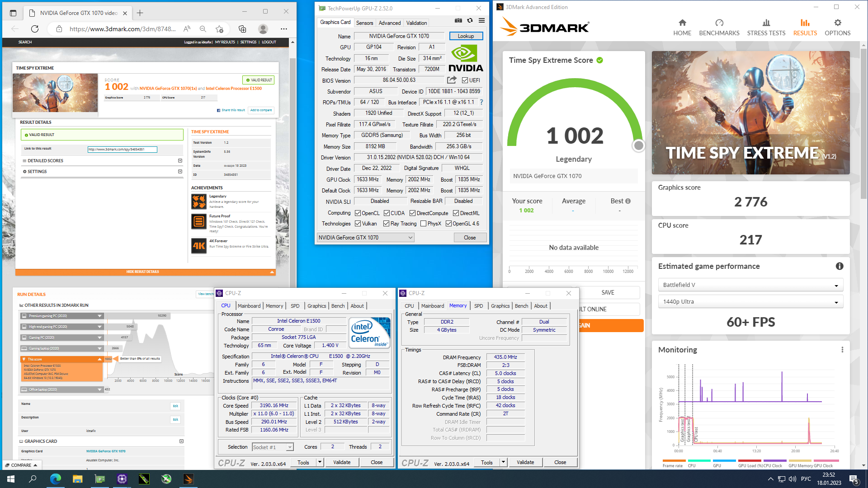Click HIDE RESULT DETAILS orange bar
The image size is (868, 488).
pyautogui.click(x=145, y=272)
